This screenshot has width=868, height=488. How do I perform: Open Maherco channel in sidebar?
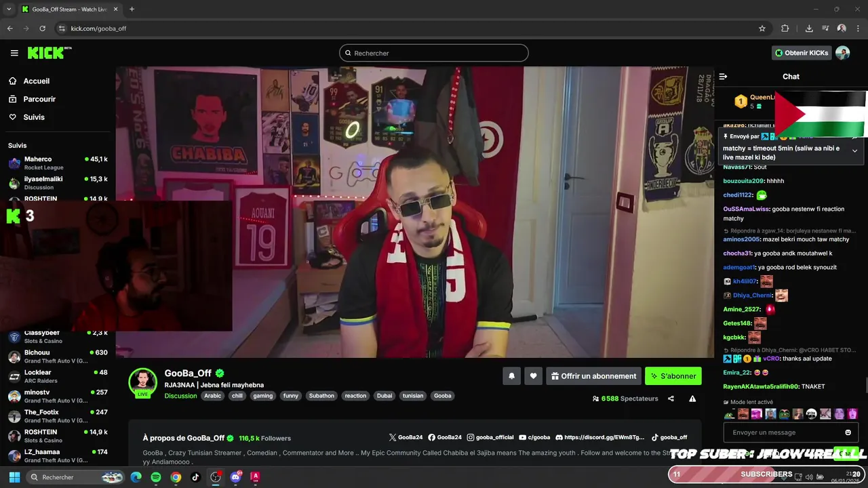click(58, 163)
